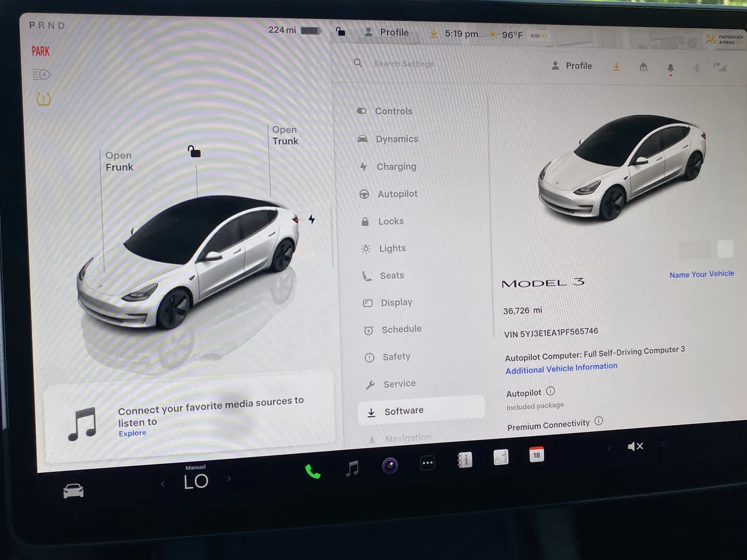Tap the charging bolt icon beside the car
Image resolution: width=747 pixels, height=560 pixels.
pos(311,219)
